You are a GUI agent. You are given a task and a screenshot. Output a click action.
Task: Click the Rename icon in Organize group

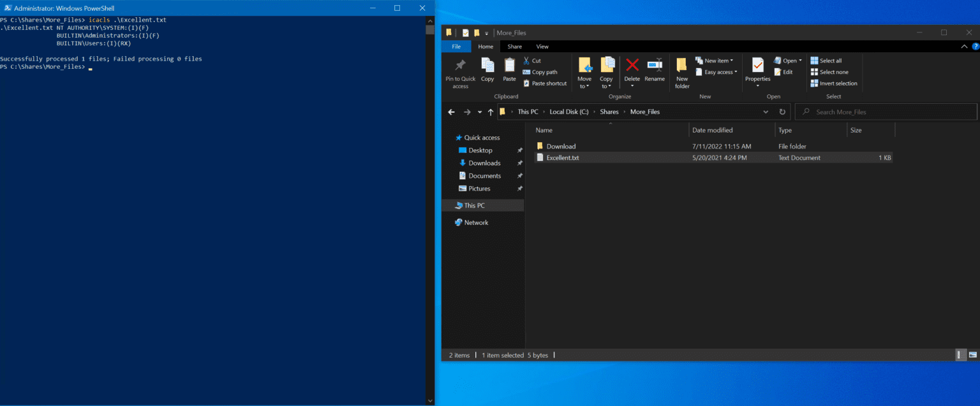click(655, 66)
